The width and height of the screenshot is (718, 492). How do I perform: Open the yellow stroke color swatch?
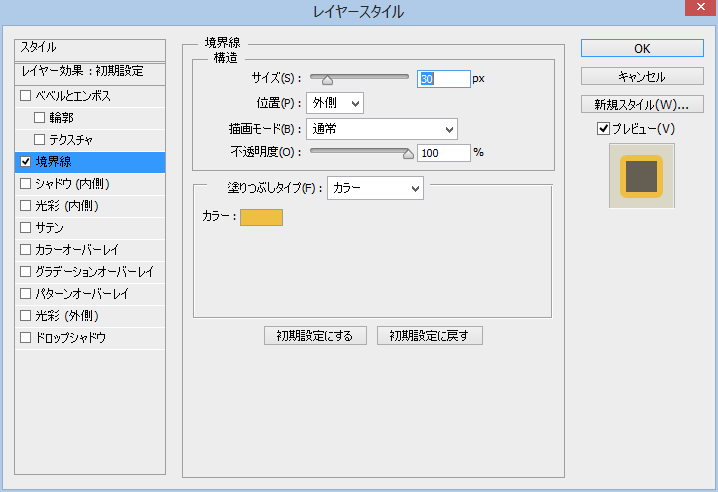261,217
